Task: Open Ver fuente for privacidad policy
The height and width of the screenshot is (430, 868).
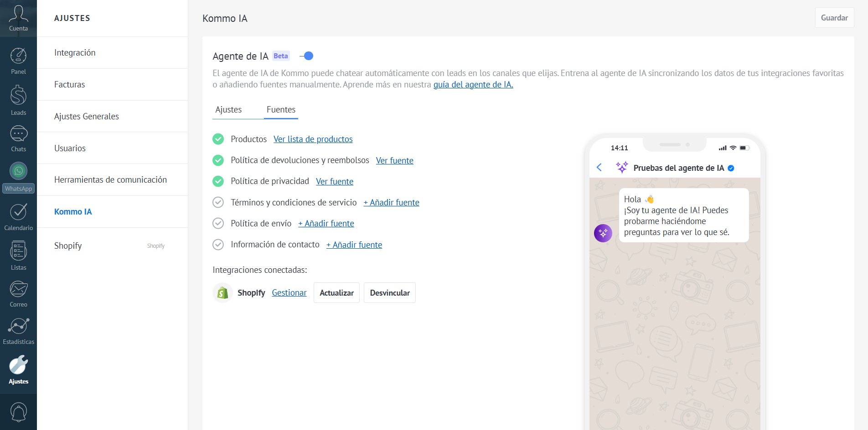Action: tap(335, 181)
